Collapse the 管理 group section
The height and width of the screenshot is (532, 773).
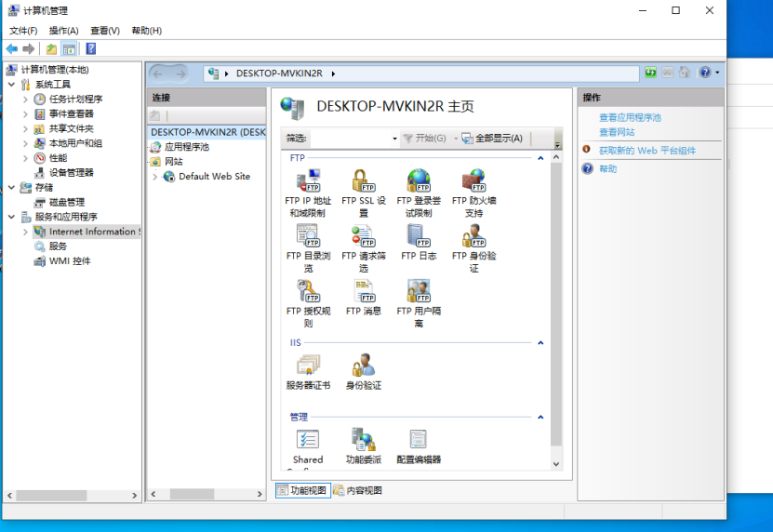click(540, 417)
